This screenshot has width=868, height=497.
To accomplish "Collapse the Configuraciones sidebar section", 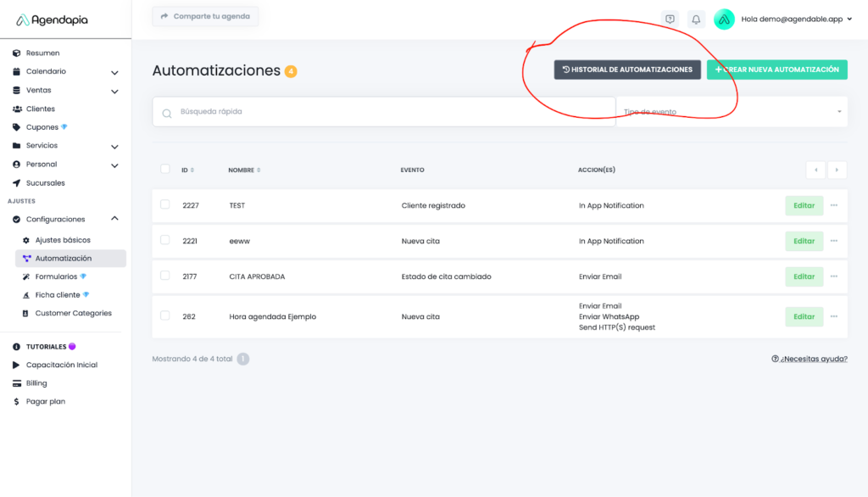I will click(114, 219).
